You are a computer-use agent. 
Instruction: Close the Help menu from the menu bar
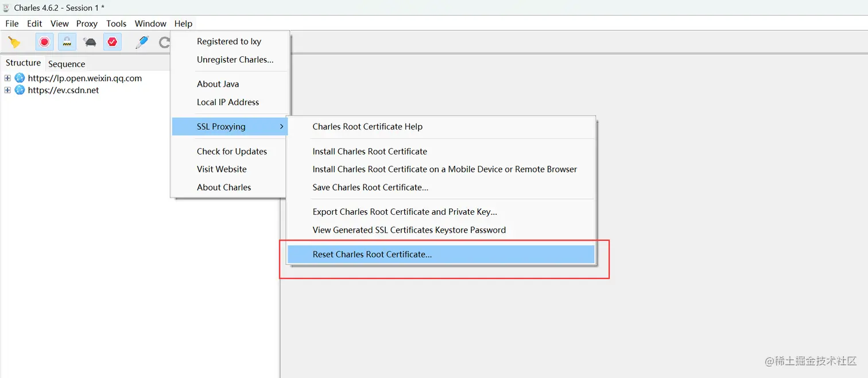[183, 24]
